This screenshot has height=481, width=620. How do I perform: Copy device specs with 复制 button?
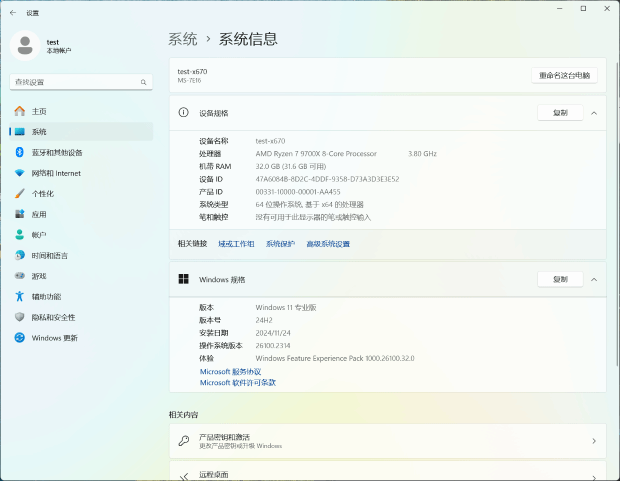tap(560, 113)
